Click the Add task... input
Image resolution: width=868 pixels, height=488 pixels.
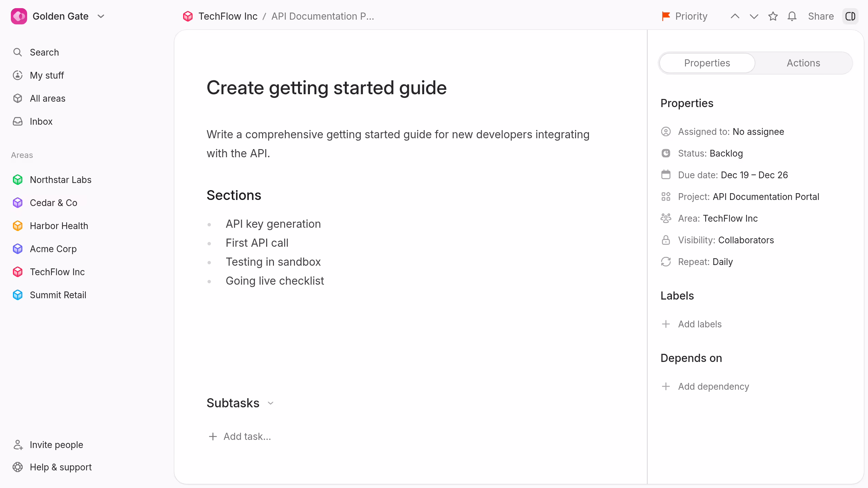coord(240,436)
